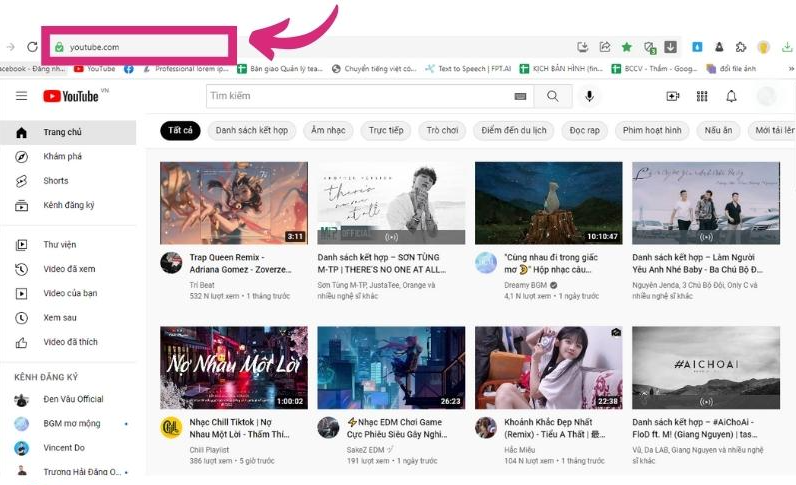Open đổi file ảnh bookmark
Viewport: 796px width, 485px height.
point(732,69)
